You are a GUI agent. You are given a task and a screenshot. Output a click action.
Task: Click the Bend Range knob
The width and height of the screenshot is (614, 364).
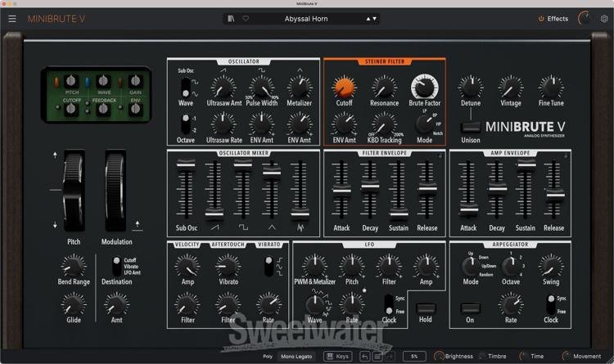coord(73,266)
